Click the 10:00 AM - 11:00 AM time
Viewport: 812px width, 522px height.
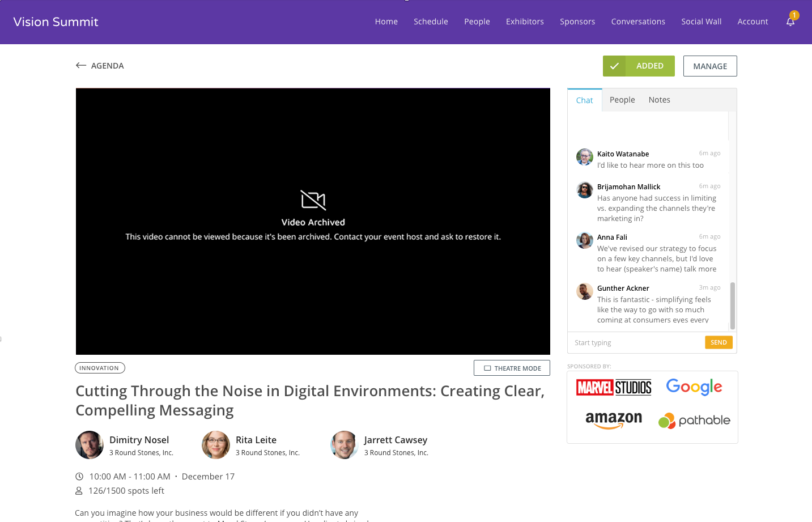pos(130,477)
